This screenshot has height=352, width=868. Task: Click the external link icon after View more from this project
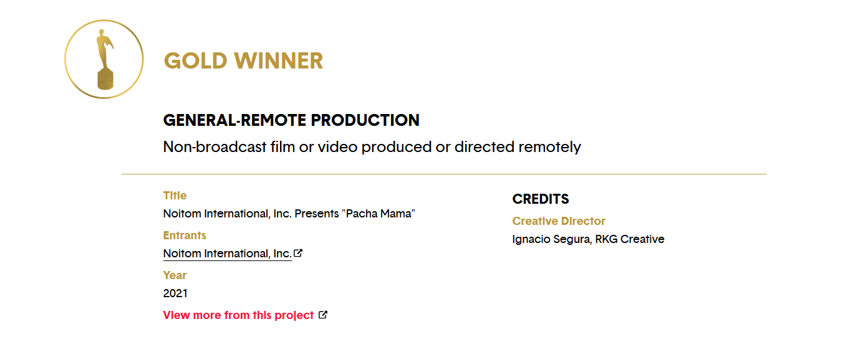[x=323, y=315]
